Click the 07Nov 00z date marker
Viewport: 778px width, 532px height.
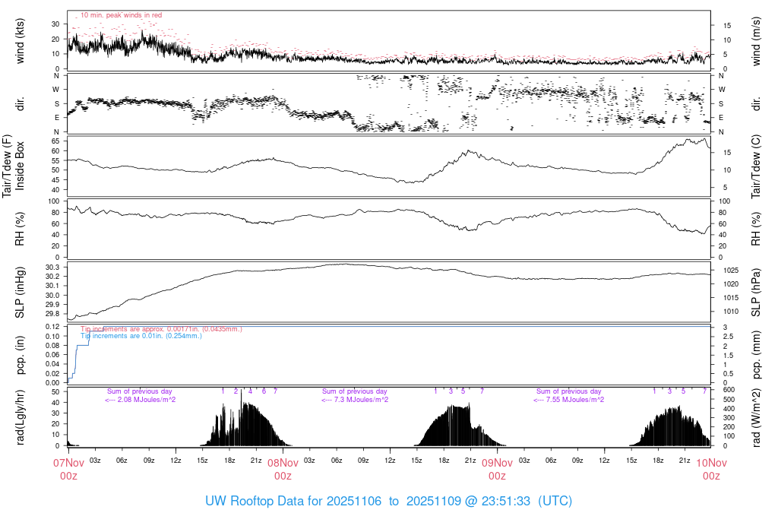tap(68, 469)
